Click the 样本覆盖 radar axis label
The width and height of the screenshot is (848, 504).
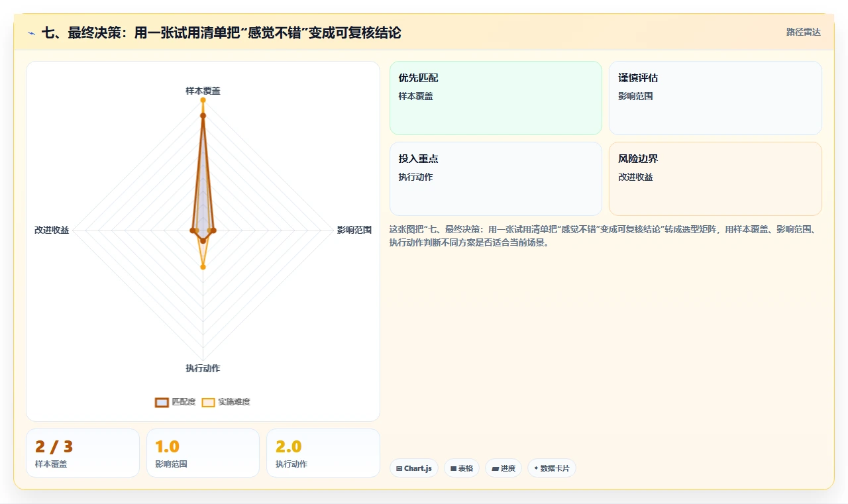coord(203,91)
